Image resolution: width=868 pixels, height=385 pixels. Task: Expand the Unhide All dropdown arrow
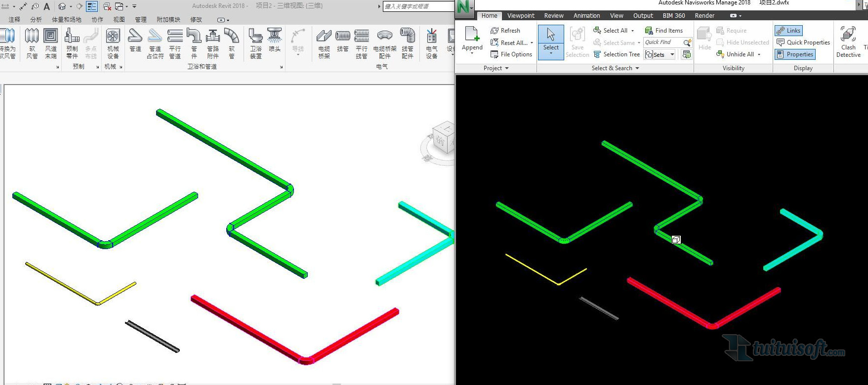[759, 55]
